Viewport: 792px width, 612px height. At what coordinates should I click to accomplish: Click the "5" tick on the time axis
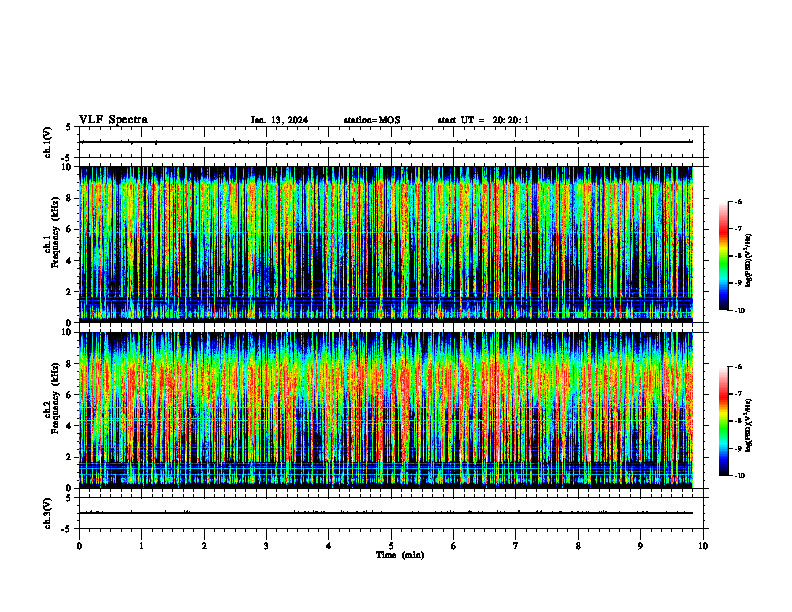pyautogui.click(x=391, y=546)
